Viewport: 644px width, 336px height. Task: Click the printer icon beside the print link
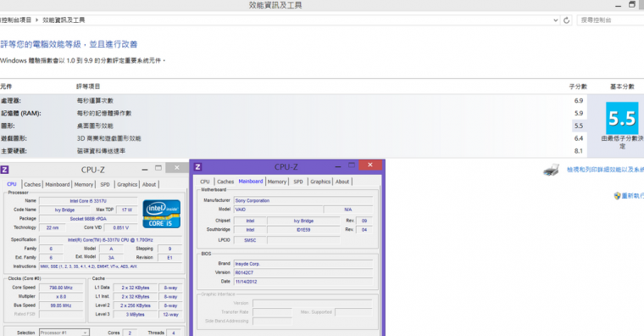point(551,170)
